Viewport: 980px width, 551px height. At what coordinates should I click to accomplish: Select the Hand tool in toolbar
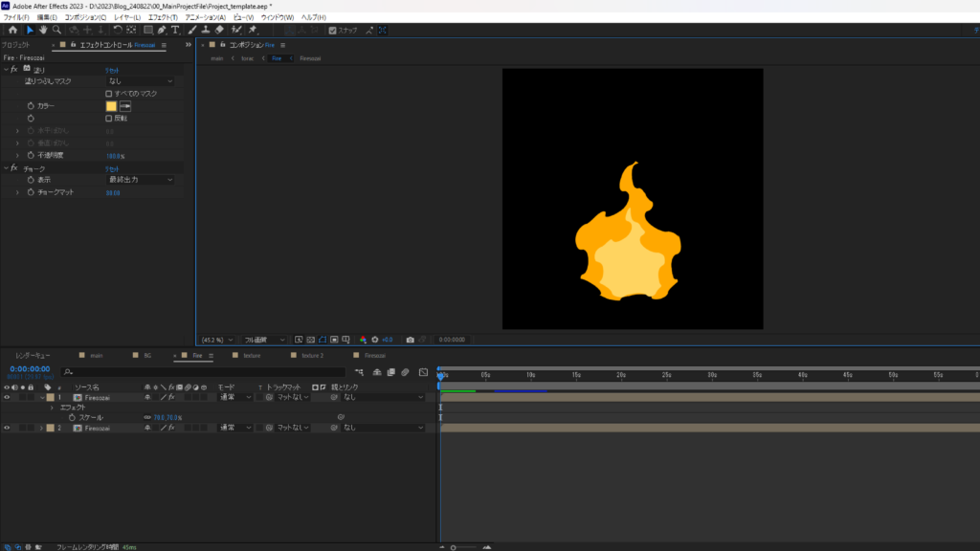coord(43,30)
